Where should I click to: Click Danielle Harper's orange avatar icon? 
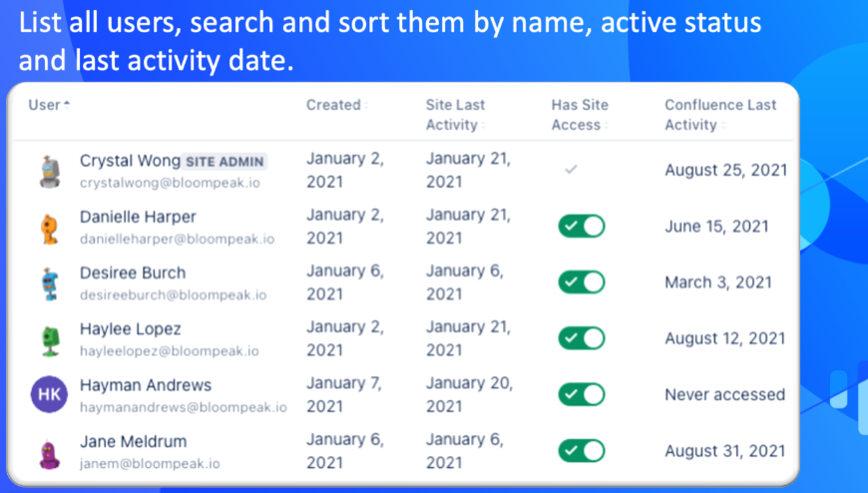click(x=48, y=227)
